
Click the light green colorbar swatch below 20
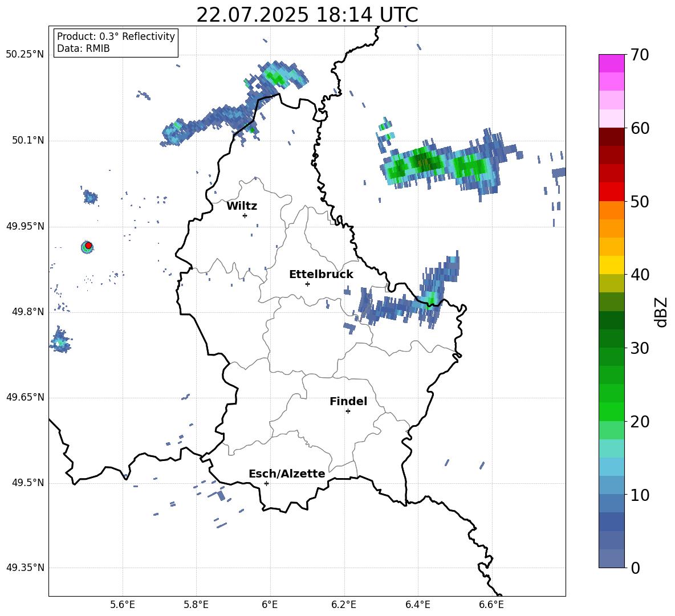tap(612, 430)
